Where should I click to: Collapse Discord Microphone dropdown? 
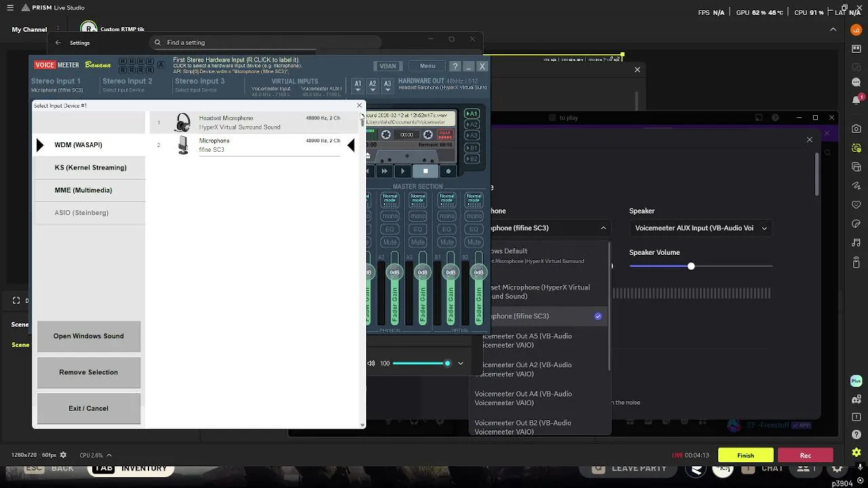[604, 228]
